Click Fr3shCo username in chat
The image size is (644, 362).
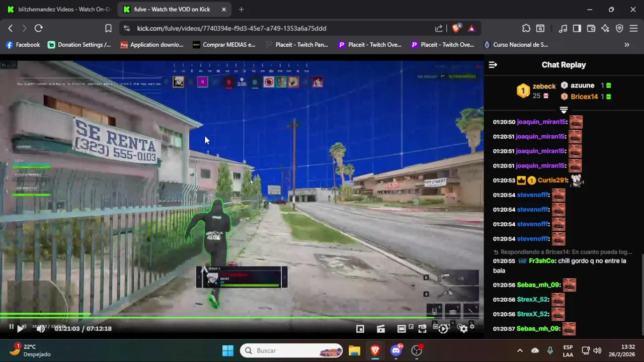[542, 261]
